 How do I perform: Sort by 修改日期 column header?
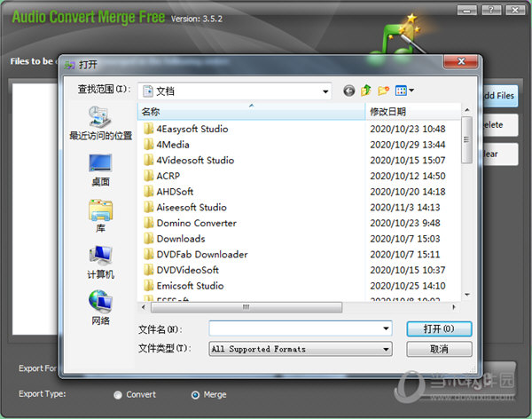click(413, 112)
